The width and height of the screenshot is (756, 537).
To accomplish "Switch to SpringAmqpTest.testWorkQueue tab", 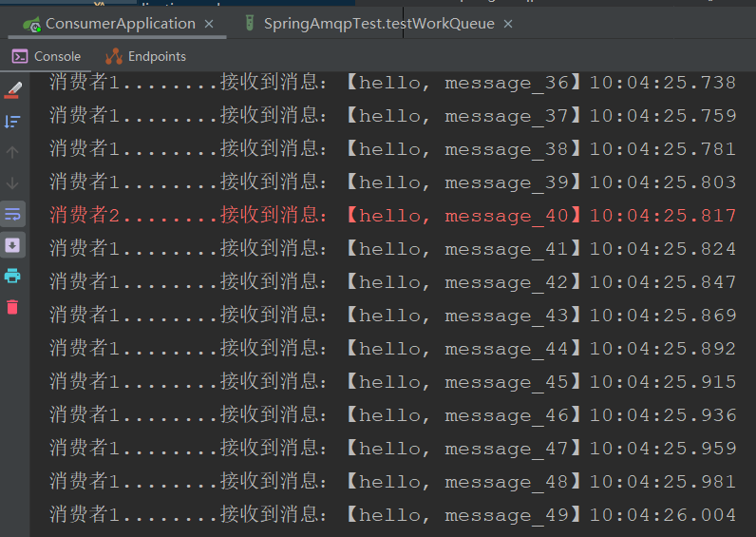I will [x=379, y=24].
